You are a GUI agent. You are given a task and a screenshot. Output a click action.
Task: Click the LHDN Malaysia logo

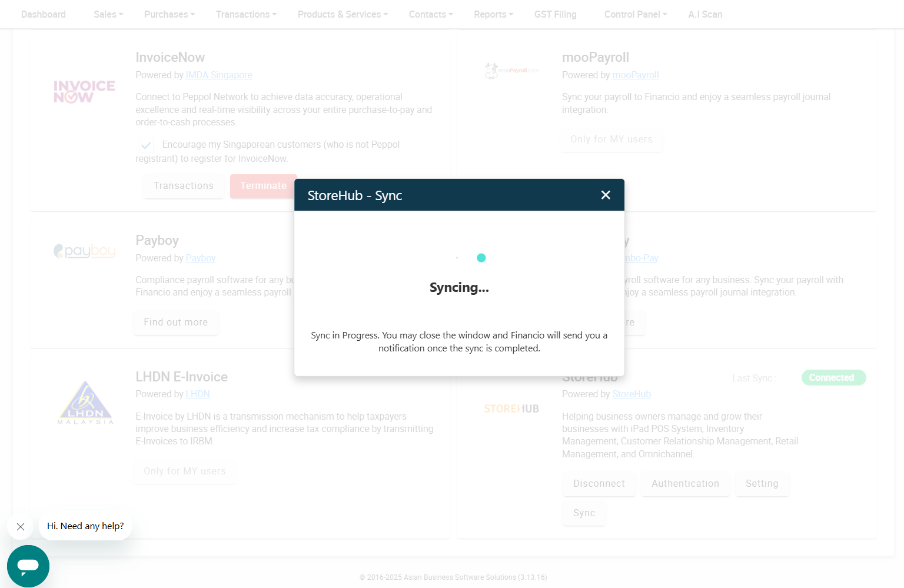pyautogui.click(x=85, y=403)
